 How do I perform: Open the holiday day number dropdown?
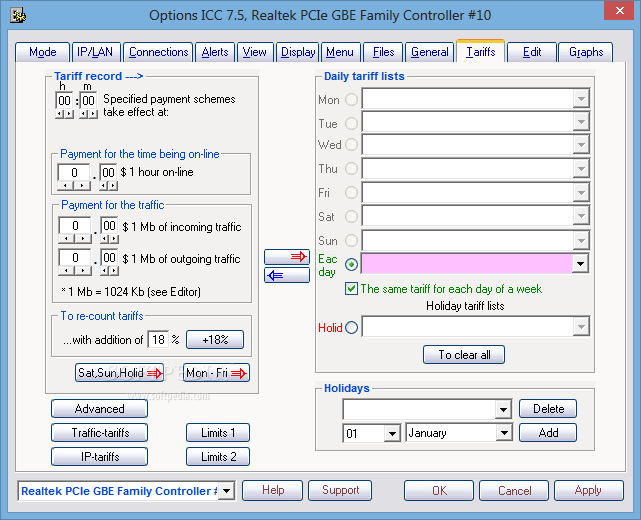392,433
